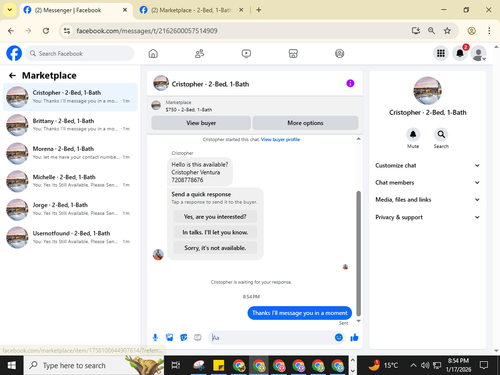
Task: Open the tab search dropdown arrow
Action: (x=10, y=10)
